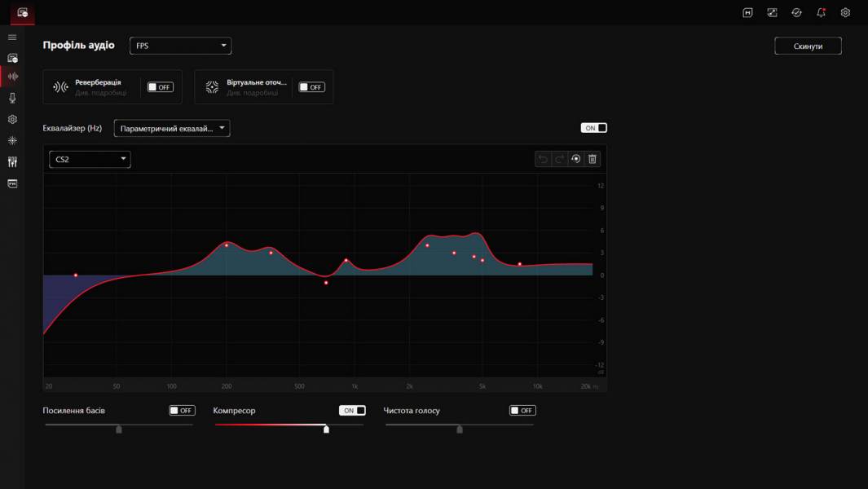Click the Посилення басів slider handle

coord(118,430)
